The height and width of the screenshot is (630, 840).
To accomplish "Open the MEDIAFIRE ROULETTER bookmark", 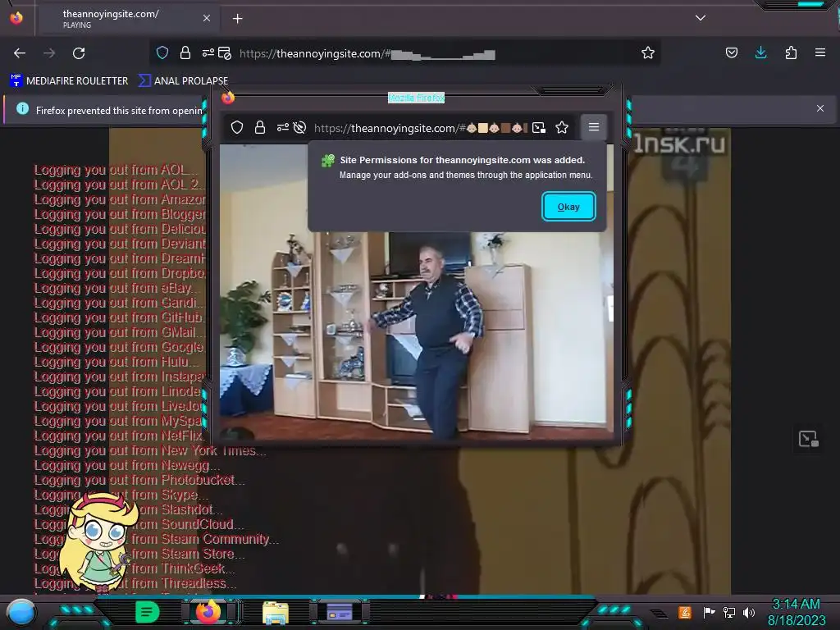I will pyautogui.click(x=69, y=81).
